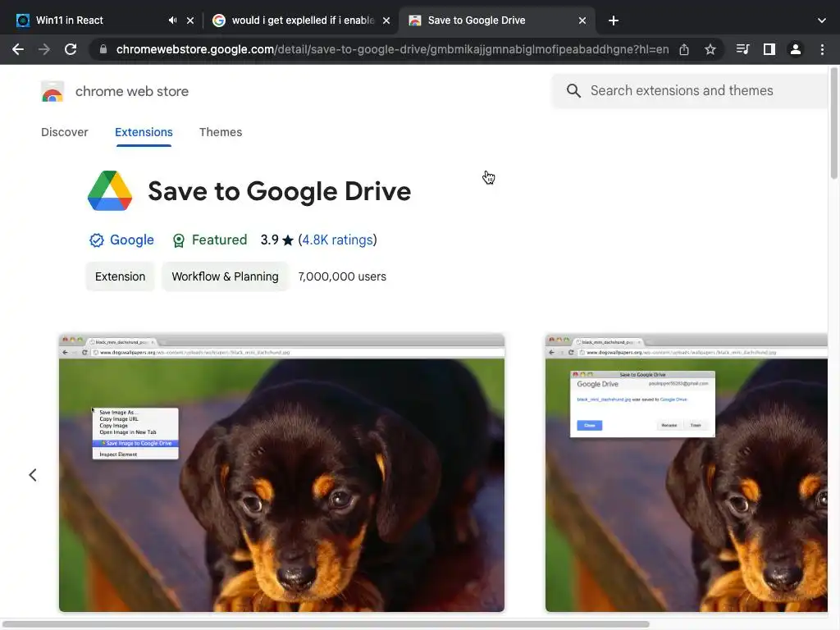Image resolution: width=840 pixels, height=630 pixels.
Task: Go back using the browser back arrow
Action: (18, 49)
